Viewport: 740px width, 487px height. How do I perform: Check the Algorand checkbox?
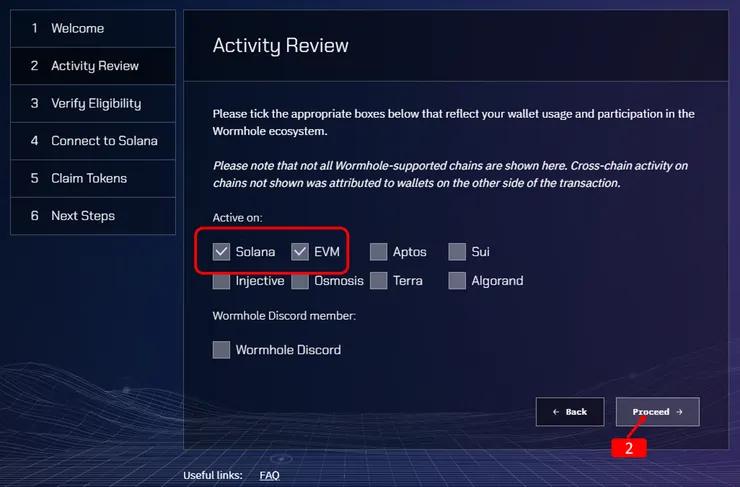457,281
